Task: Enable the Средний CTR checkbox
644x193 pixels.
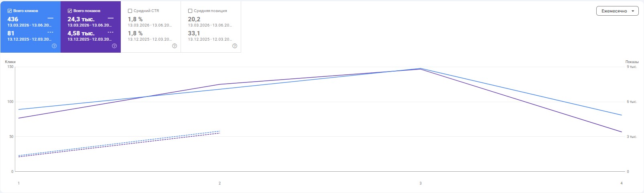Action: [130, 11]
